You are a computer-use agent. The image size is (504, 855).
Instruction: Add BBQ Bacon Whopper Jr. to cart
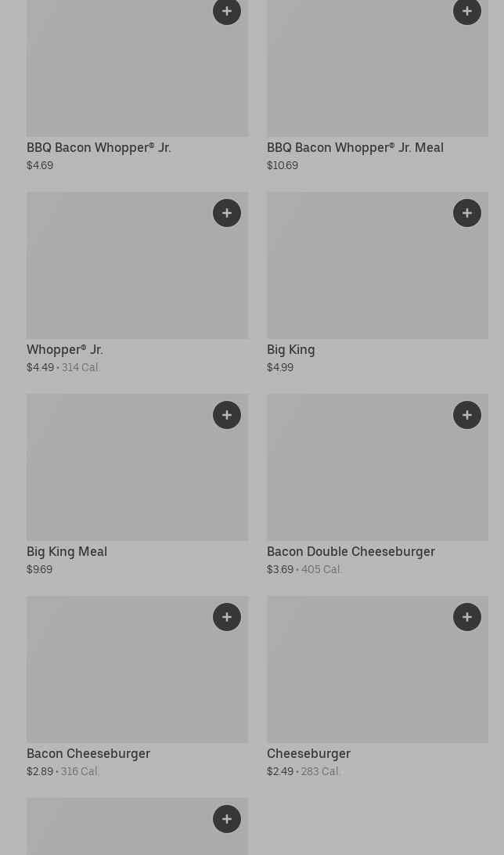click(227, 11)
